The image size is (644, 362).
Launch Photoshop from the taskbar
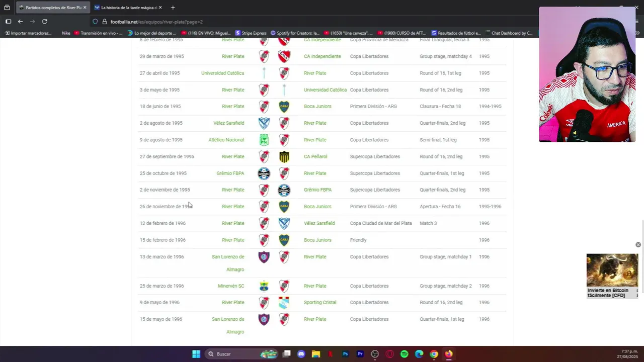click(345, 354)
